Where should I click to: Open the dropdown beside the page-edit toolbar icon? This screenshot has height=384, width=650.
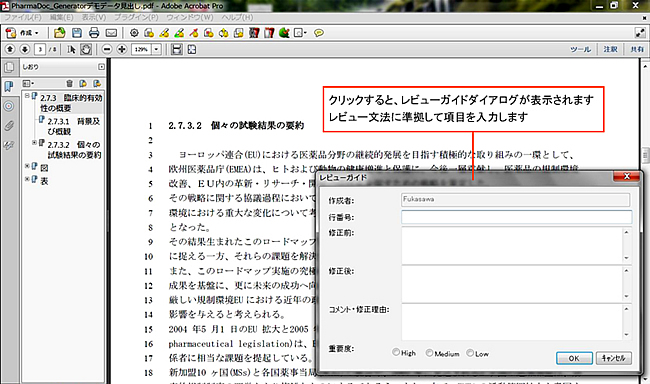point(305,33)
